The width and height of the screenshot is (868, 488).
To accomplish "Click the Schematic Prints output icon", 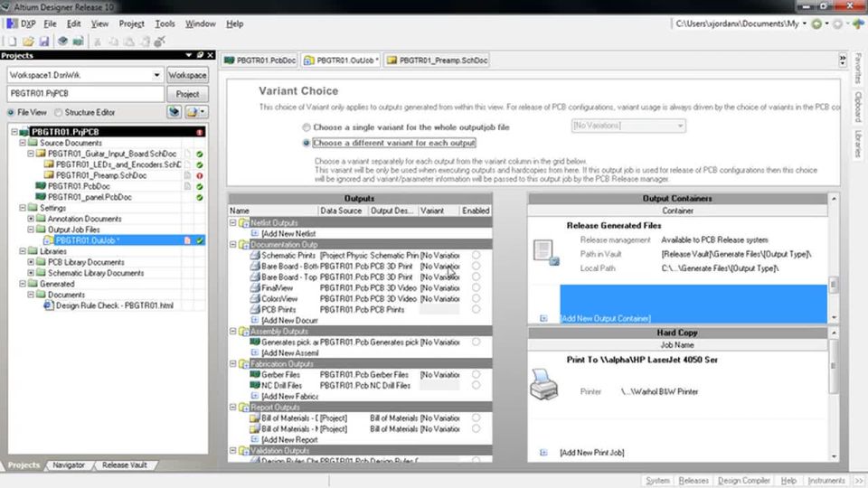I will pos(255,255).
